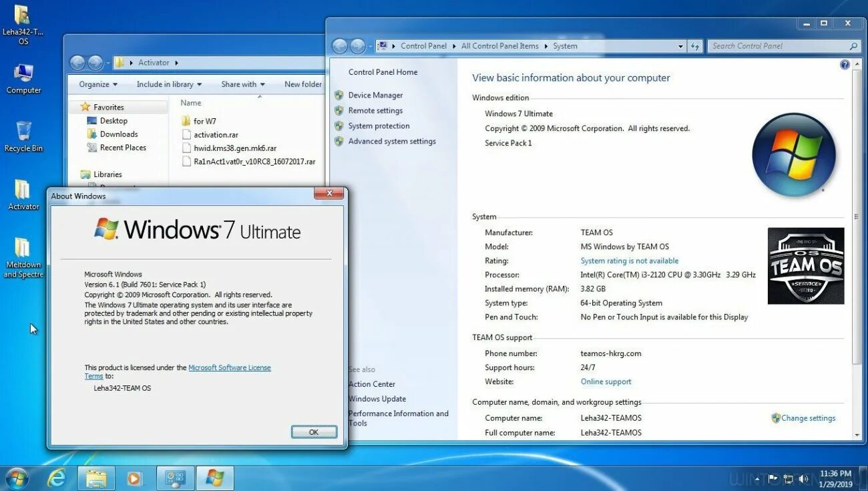This screenshot has height=491, width=868.
Task: Expand arrow after All Control Panel Items
Action: click(546, 46)
